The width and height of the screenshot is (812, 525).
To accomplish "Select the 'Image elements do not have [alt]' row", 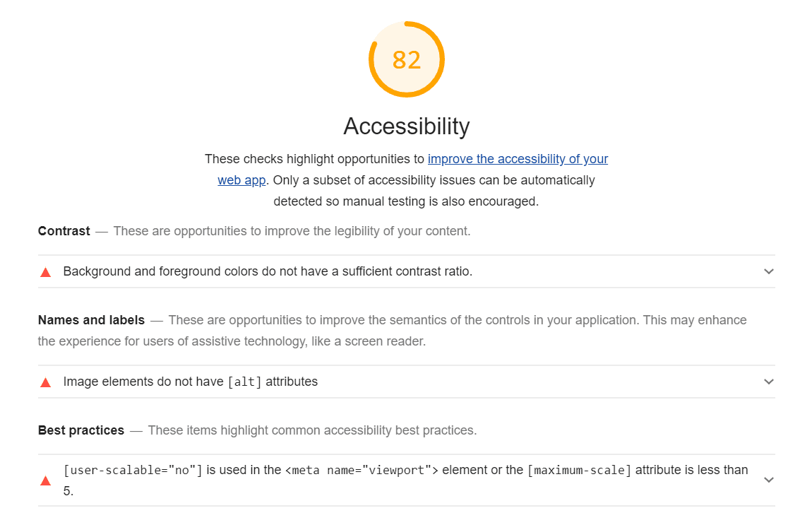I will (x=407, y=382).
